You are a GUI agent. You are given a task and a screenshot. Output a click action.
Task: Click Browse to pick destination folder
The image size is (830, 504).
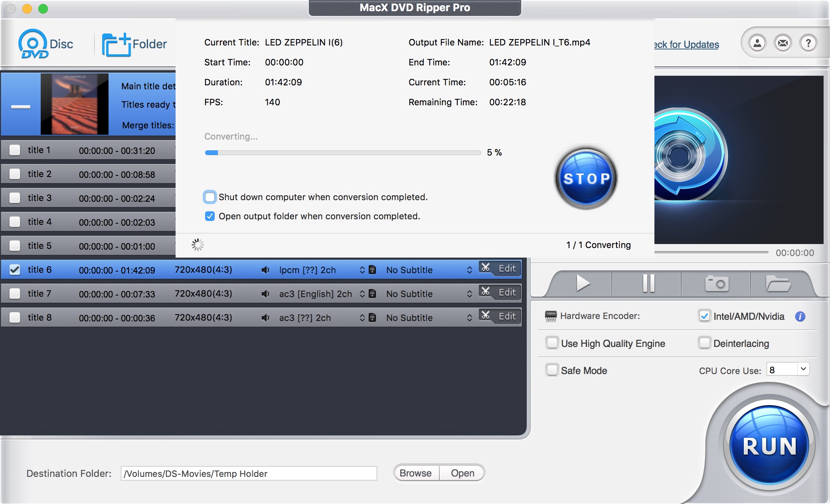point(415,473)
